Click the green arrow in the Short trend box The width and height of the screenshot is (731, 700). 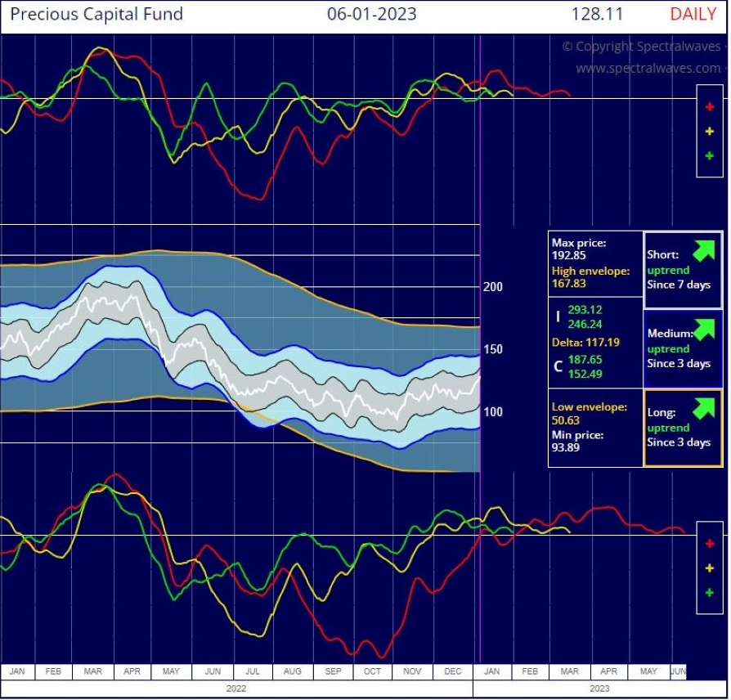(702, 248)
